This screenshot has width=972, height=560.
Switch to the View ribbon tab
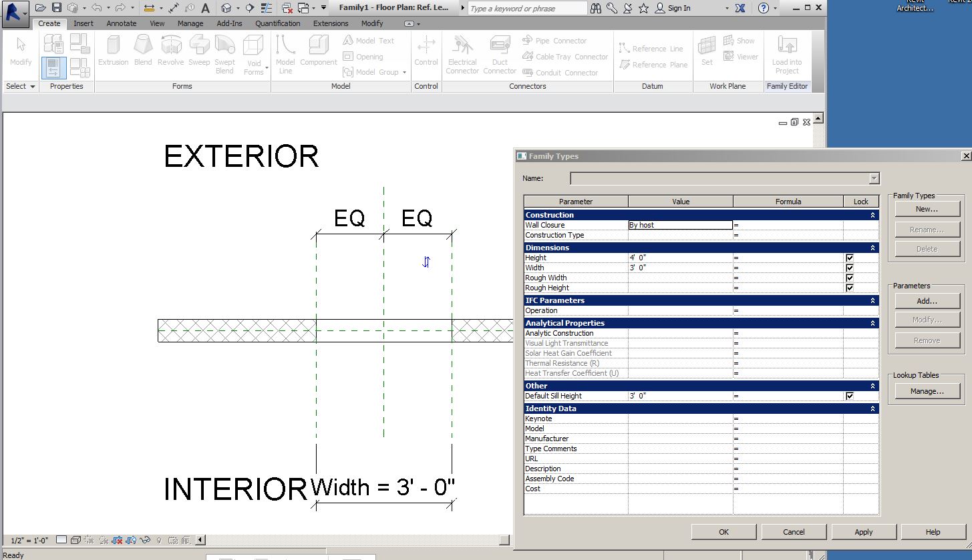click(x=157, y=23)
